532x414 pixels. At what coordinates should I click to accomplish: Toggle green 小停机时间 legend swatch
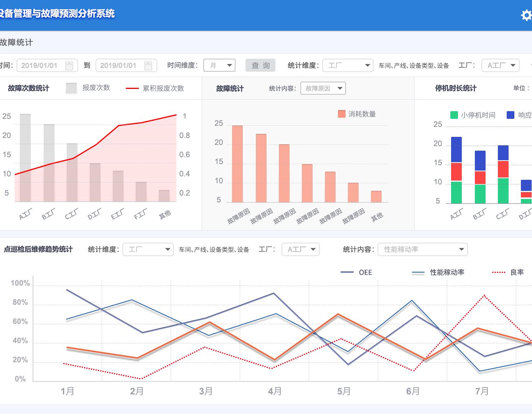pyautogui.click(x=454, y=115)
